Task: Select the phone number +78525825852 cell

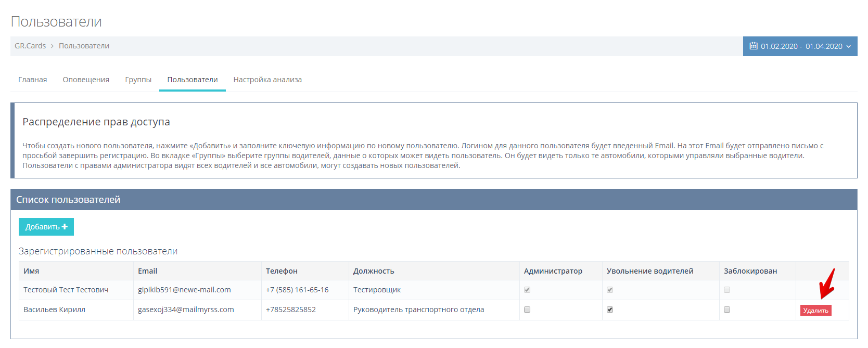Action: coord(291,310)
